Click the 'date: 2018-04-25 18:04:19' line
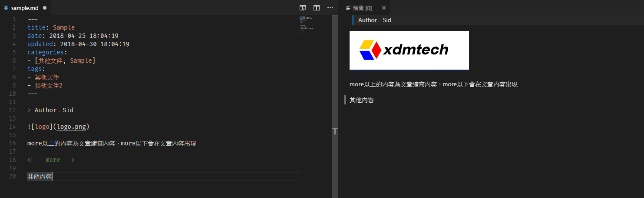Viewport: 644px width, 198px height. [x=73, y=36]
